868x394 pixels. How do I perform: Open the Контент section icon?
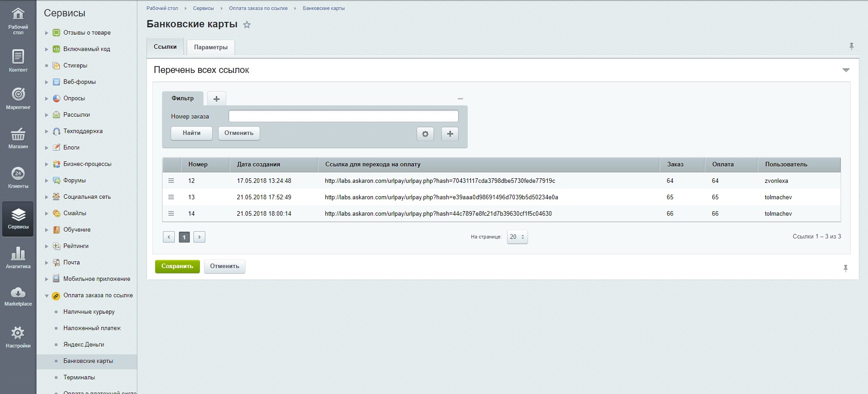(x=18, y=60)
